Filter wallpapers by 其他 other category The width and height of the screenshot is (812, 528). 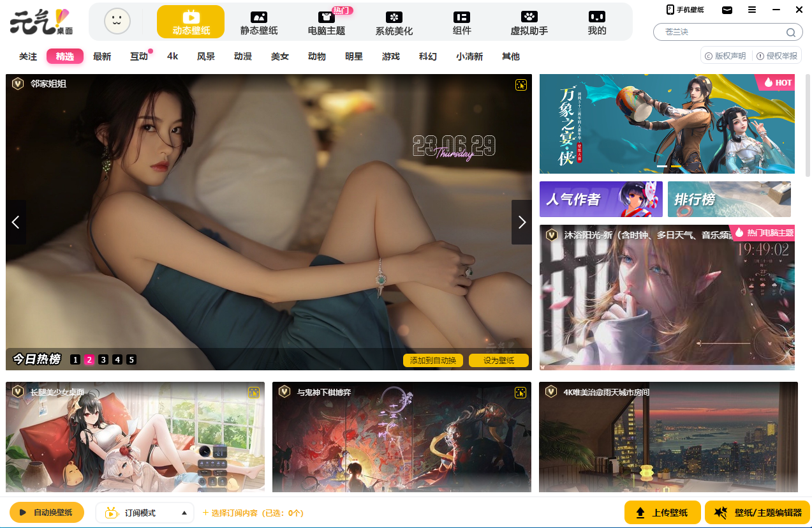pos(511,56)
